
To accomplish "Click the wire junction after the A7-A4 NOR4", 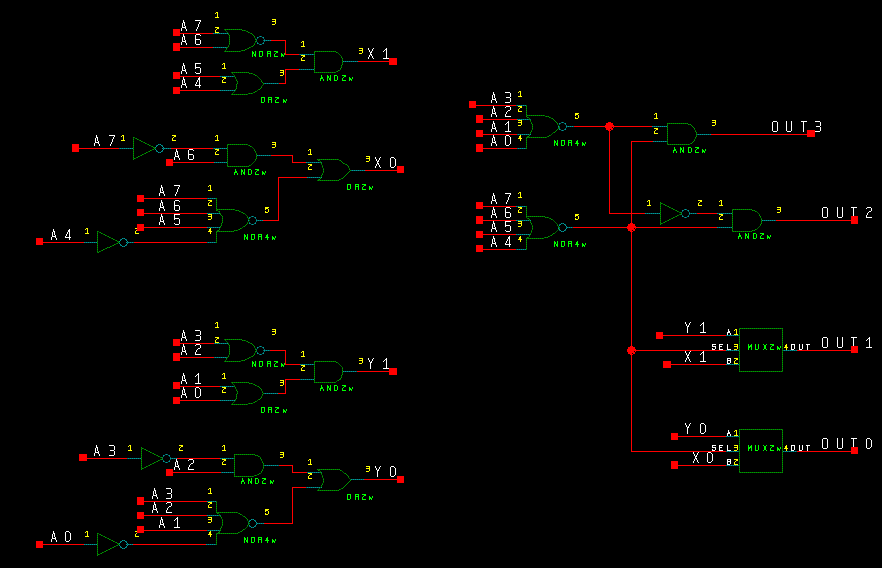I will coord(631,227).
